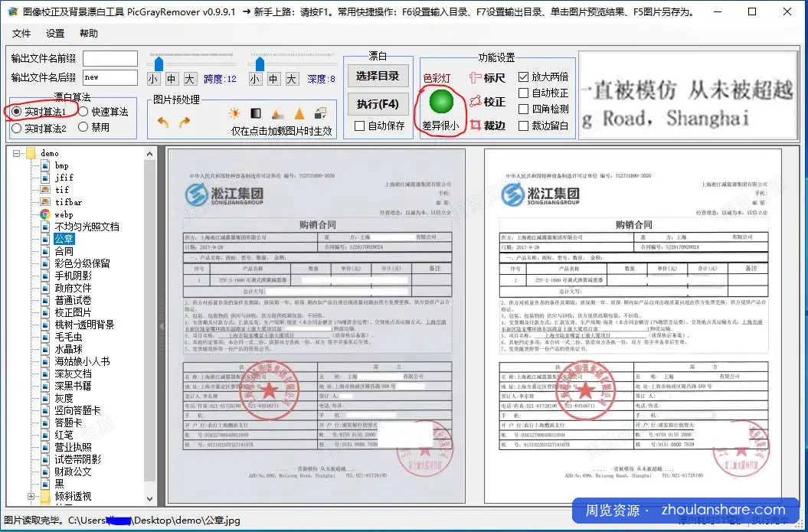Focus the 输出文件名前缀 input field
This screenshot has height=532, width=808.
pyautogui.click(x=110, y=59)
